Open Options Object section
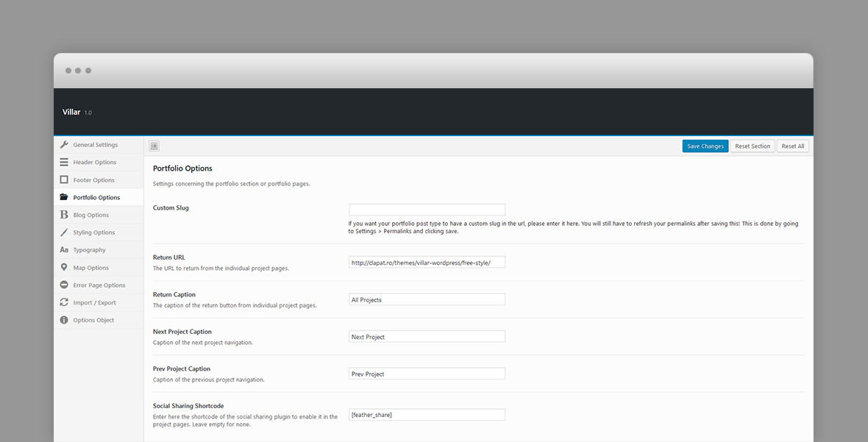This screenshot has height=442, width=868. [99, 320]
